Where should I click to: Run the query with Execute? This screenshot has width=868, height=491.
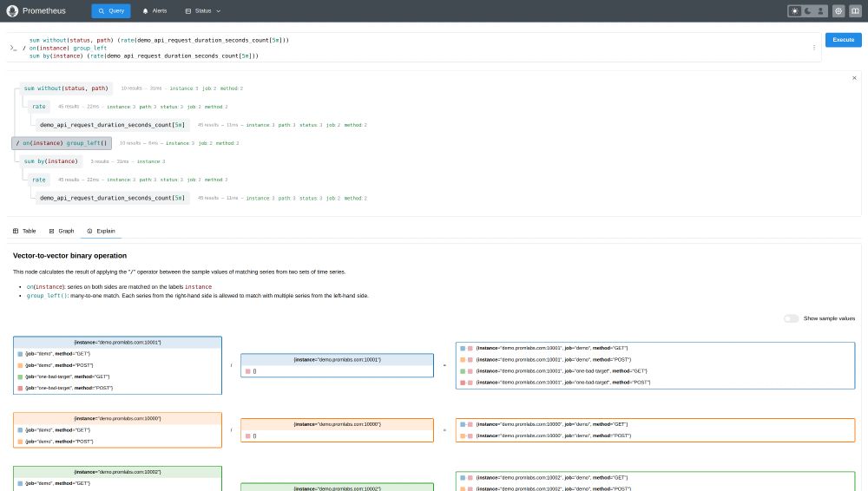click(843, 40)
